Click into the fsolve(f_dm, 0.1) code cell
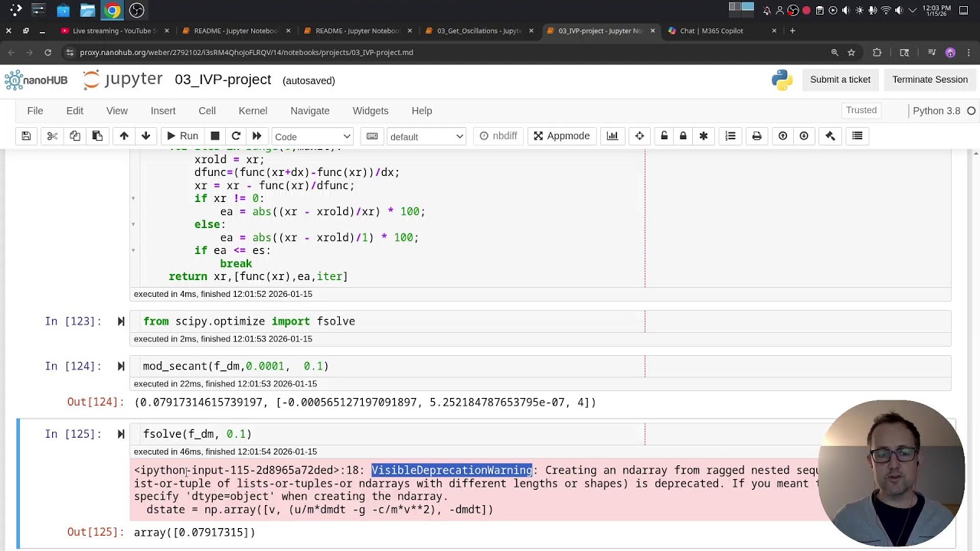This screenshot has width=980, height=551. tap(541, 434)
